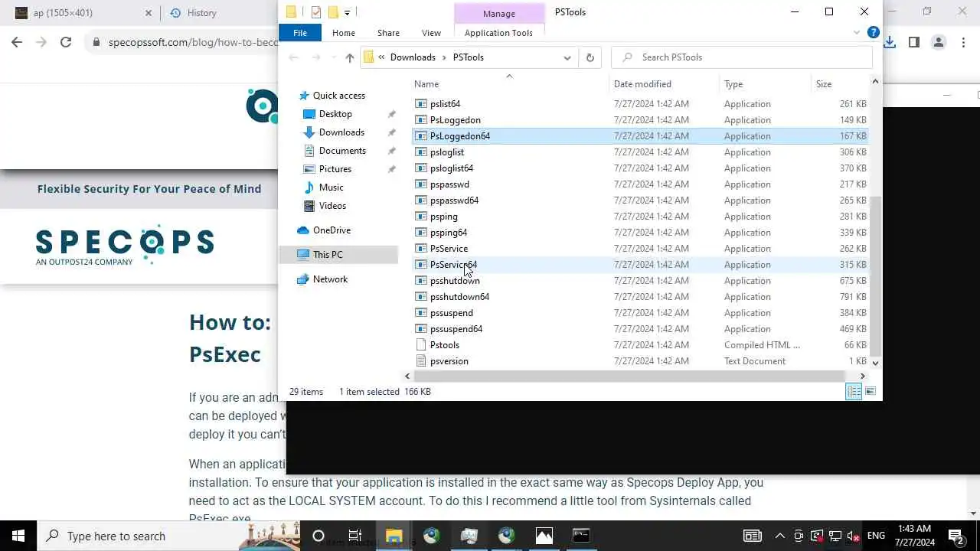Click the PsService application icon
The width and height of the screenshot is (980, 551).
click(420, 249)
